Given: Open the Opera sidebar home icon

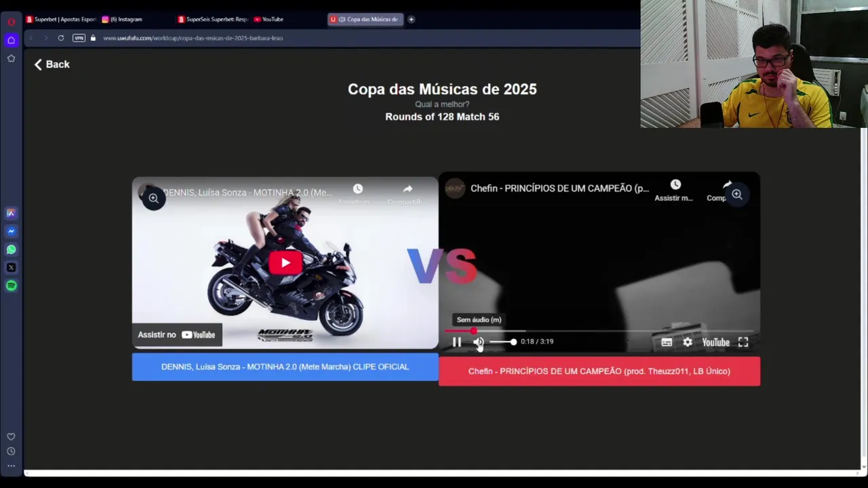Looking at the screenshot, I should point(11,40).
